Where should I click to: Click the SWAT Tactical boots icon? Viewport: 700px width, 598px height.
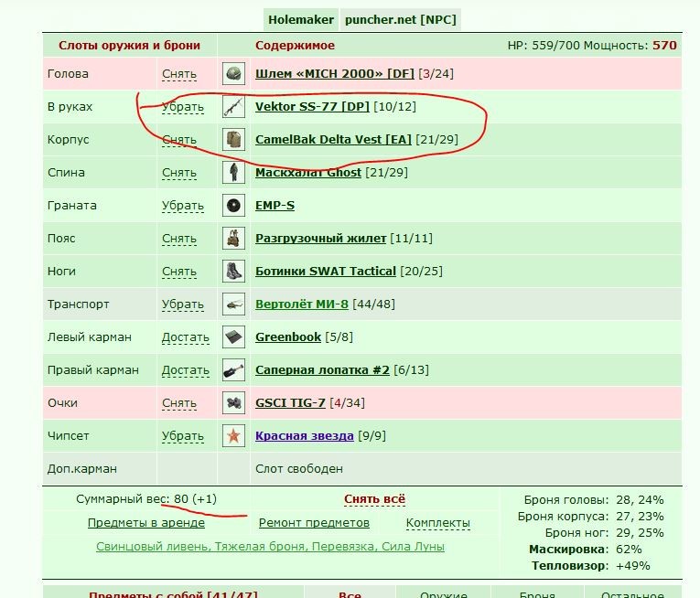[233, 272]
